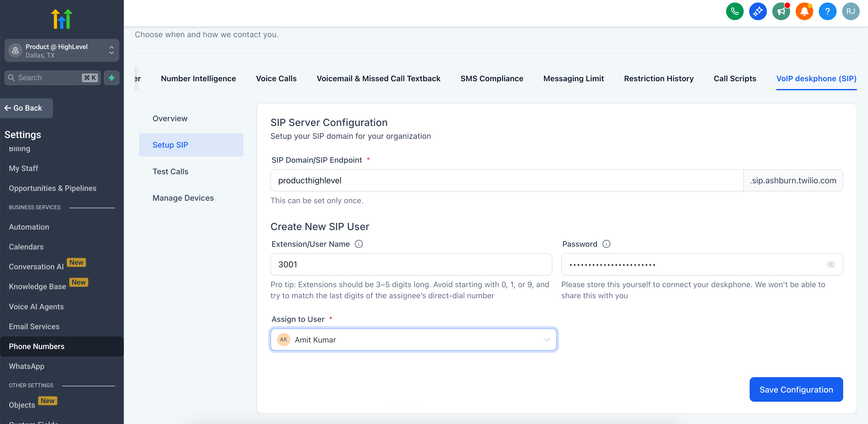Click the RJ profile avatar
This screenshot has width=868, height=424.
pos(851,11)
